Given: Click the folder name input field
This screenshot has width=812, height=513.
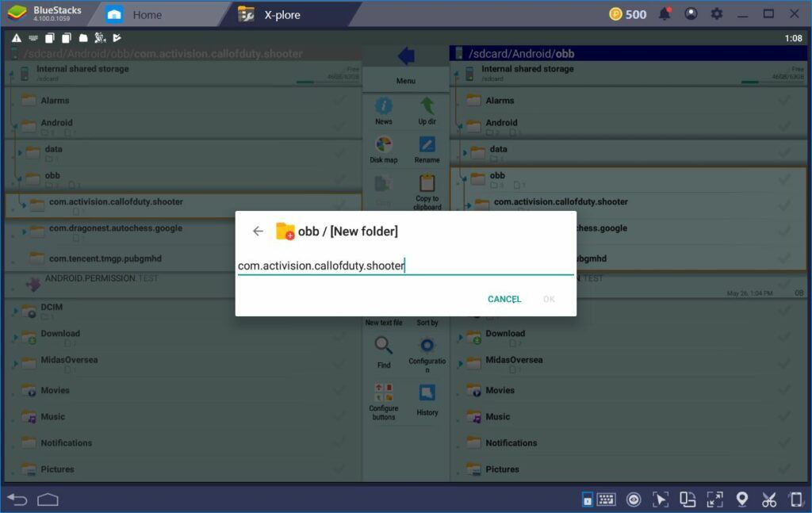Looking at the screenshot, I should coord(405,266).
